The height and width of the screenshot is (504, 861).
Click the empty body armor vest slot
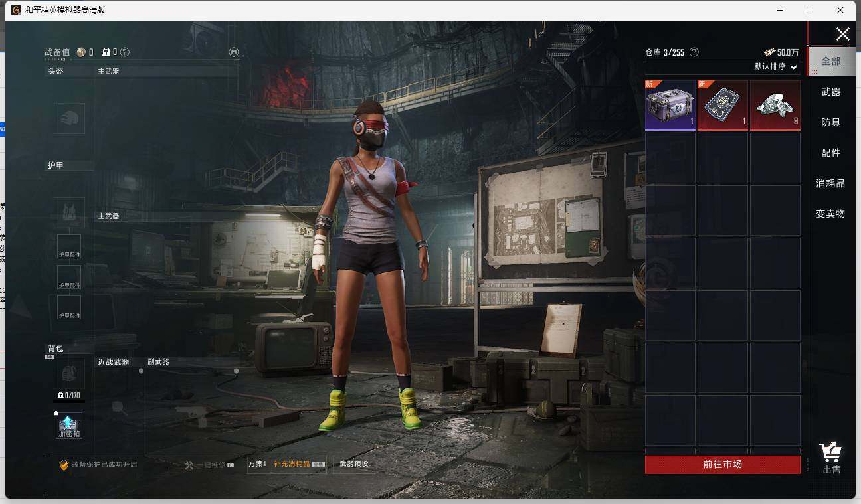69,212
